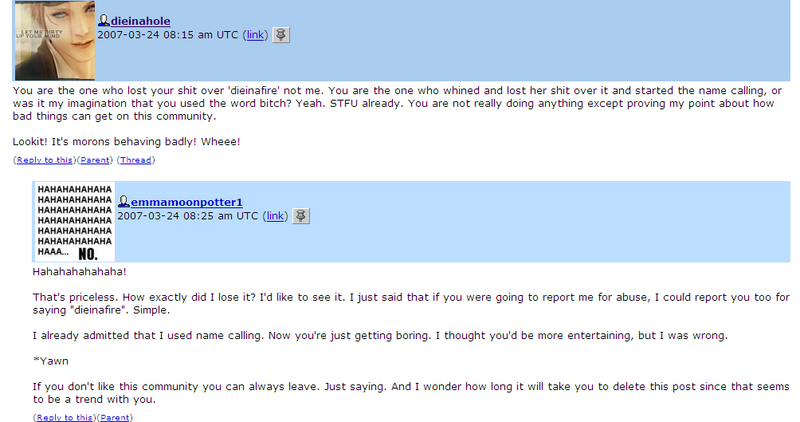Click the user profile icon beside emmamoonpotter1

pos(123,202)
